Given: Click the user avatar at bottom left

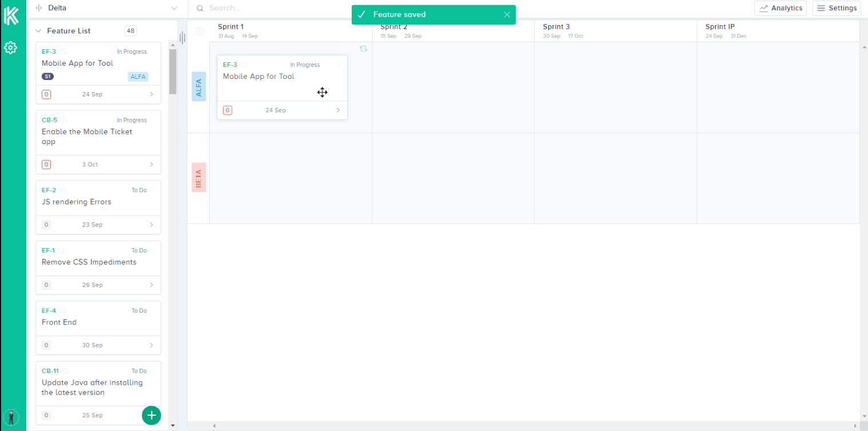Looking at the screenshot, I should click(x=11, y=416).
